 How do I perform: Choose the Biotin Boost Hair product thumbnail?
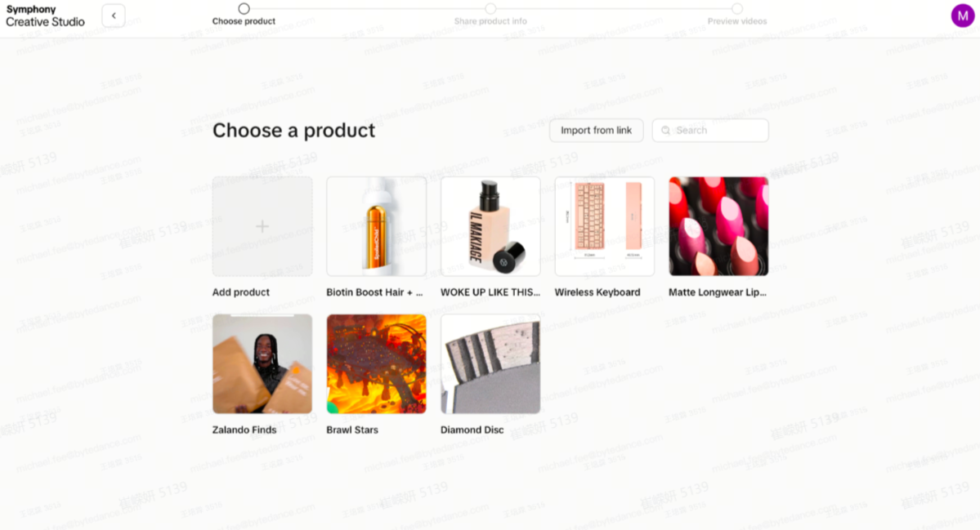[x=376, y=226]
